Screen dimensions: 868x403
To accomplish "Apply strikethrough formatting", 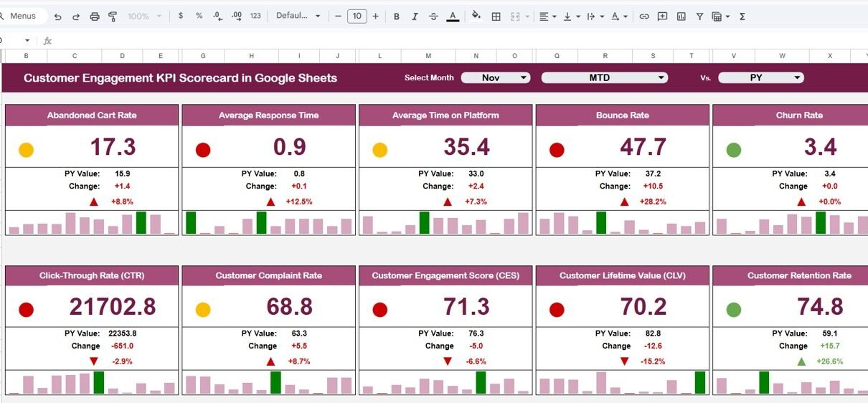I will [x=433, y=16].
